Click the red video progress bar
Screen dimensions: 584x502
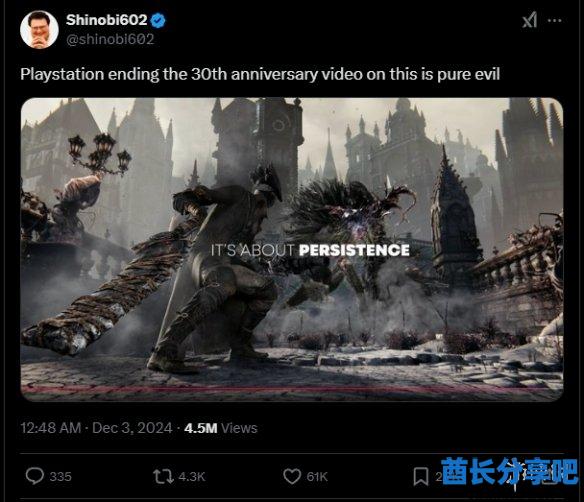click(292, 389)
